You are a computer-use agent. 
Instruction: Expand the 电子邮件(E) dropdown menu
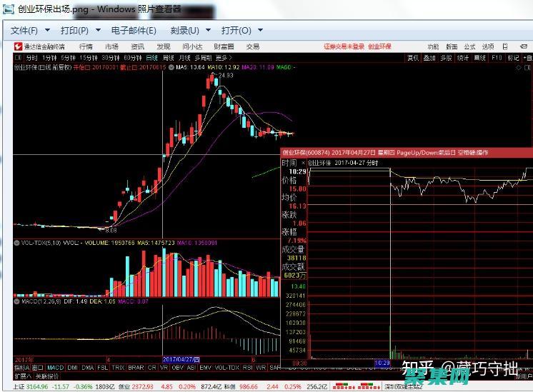[139, 31]
